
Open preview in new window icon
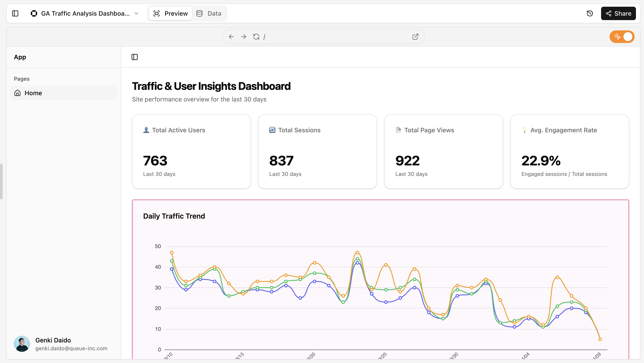point(415,37)
